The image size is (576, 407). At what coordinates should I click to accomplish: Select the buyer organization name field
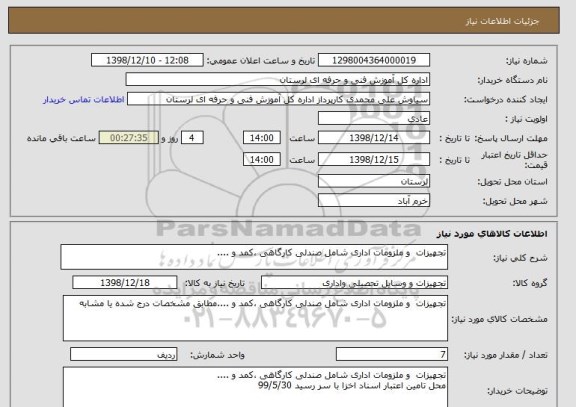tap(278, 80)
